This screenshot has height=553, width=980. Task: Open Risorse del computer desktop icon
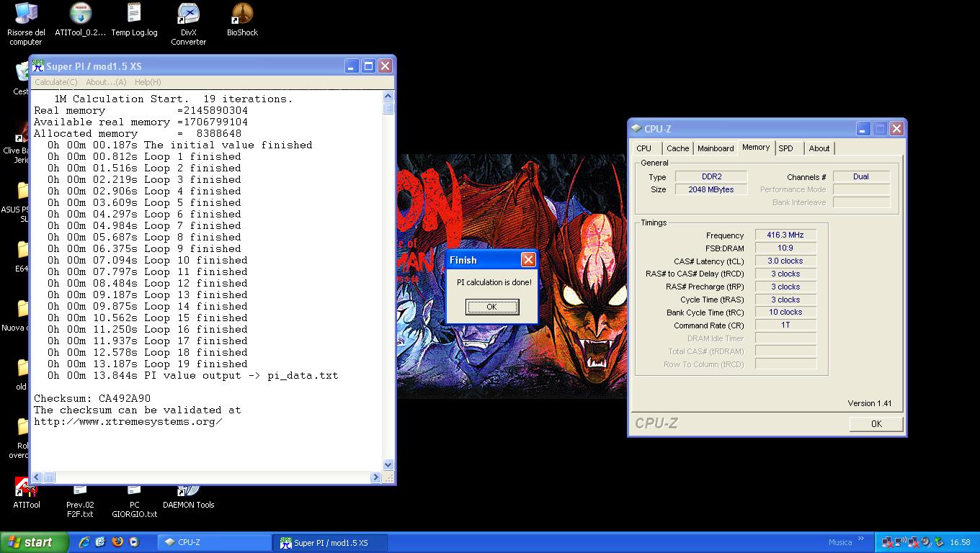click(x=26, y=23)
